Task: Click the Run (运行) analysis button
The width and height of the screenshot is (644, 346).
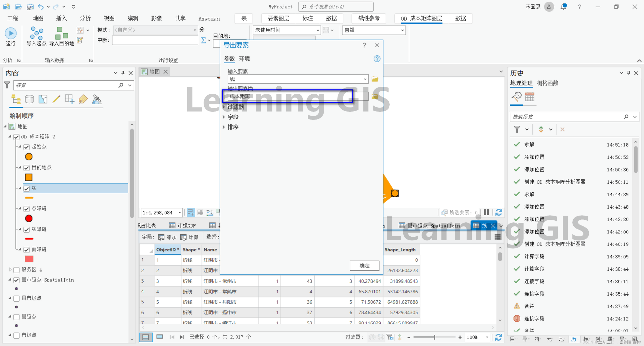Action: tap(11, 37)
